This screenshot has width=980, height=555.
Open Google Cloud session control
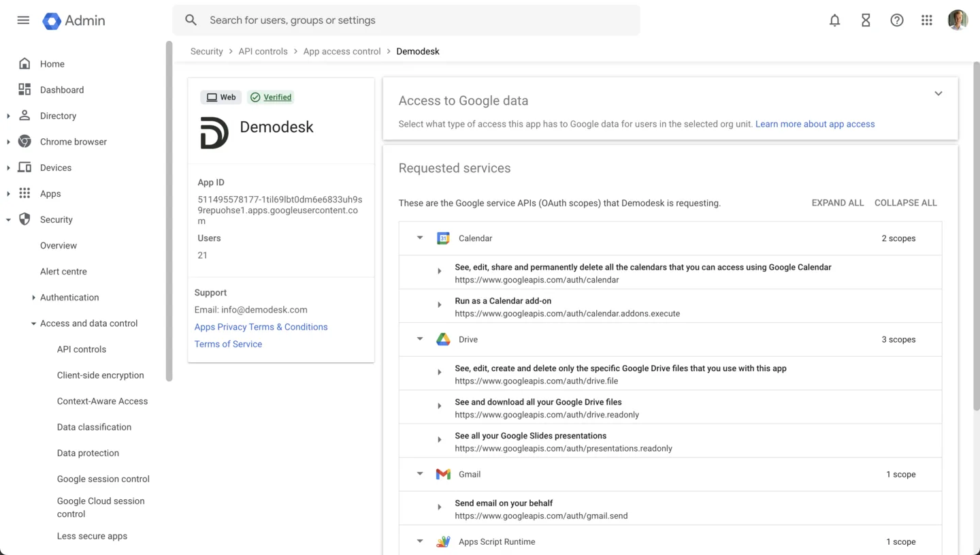pyautogui.click(x=101, y=507)
